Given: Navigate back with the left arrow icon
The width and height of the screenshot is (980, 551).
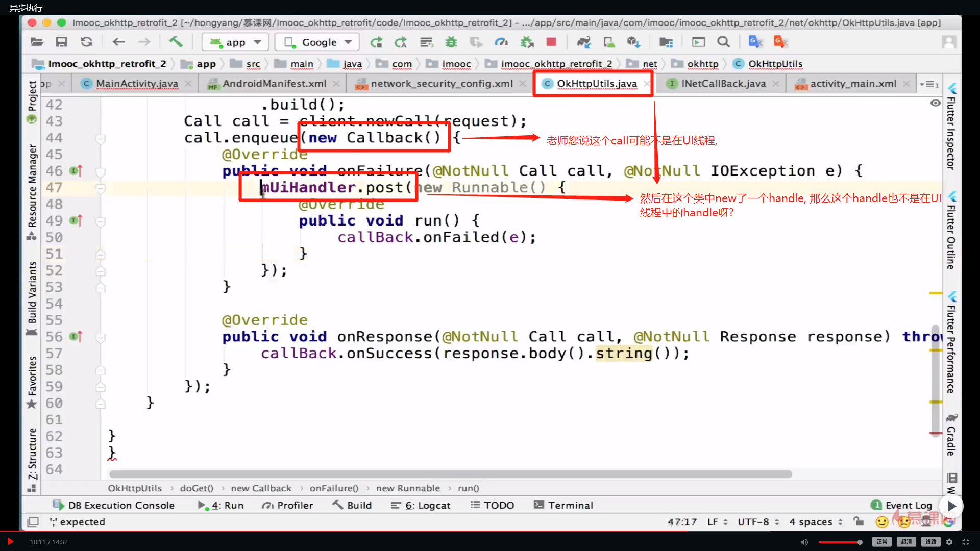Looking at the screenshot, I should [118, 42].
